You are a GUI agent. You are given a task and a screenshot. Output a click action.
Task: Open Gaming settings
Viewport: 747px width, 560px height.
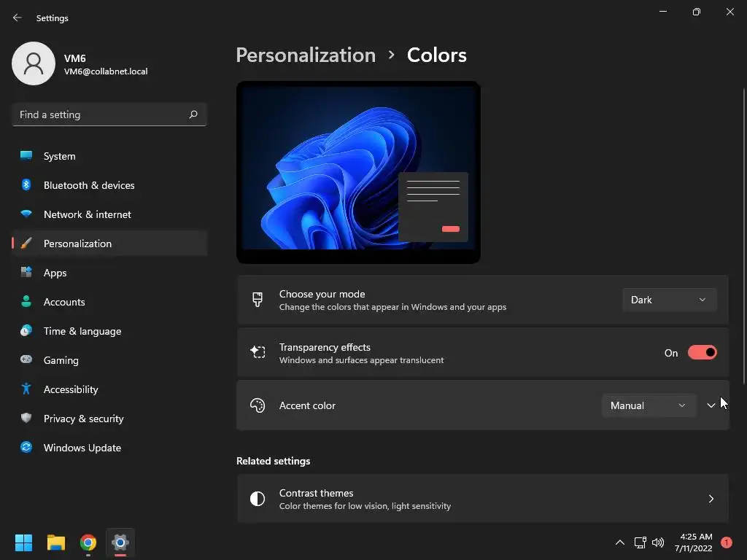pyautogui.click(x=109, y=360)
